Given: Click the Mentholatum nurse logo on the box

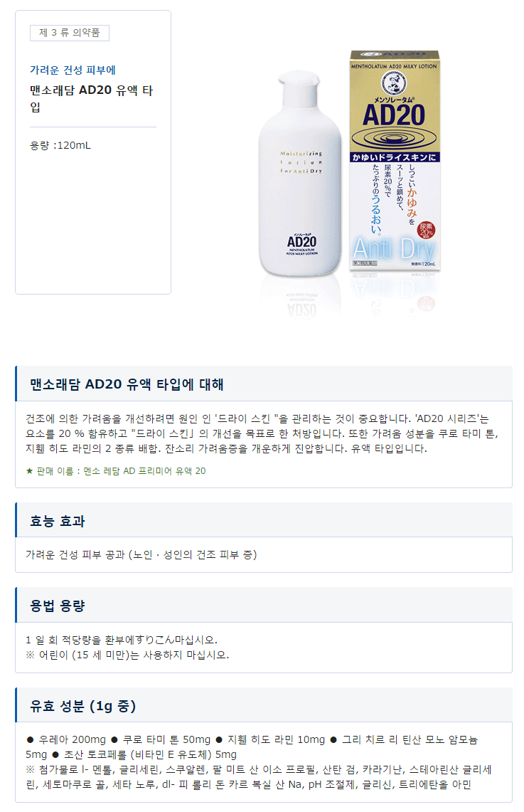Looking at the screenshot, I should coord(394,83).
